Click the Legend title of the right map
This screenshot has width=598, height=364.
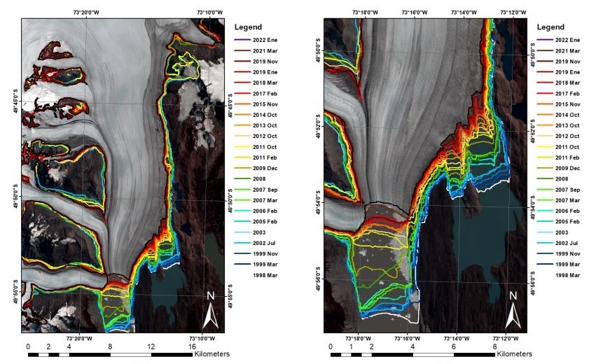click(550, 27)
